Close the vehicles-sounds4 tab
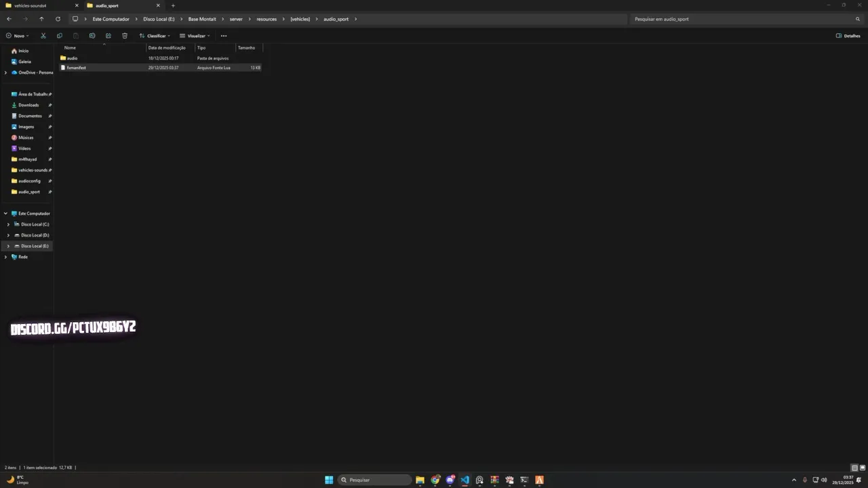 [77, 5]
